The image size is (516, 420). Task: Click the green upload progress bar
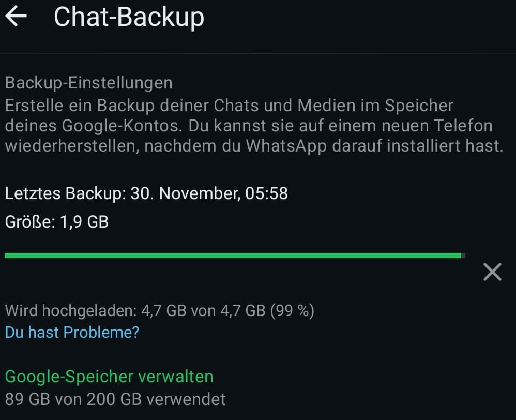(x=233, y=255)
